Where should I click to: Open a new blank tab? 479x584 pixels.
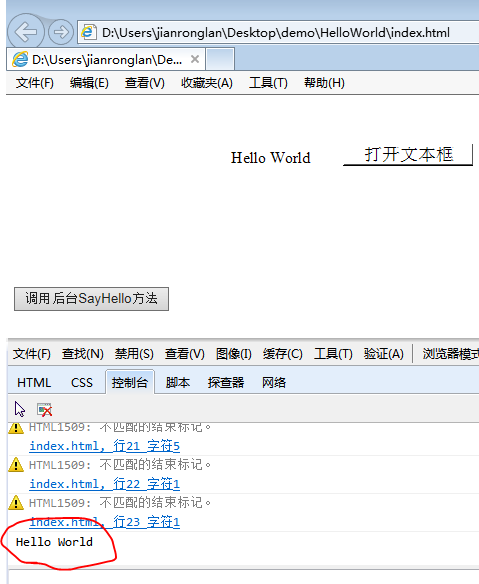[220, 59]
